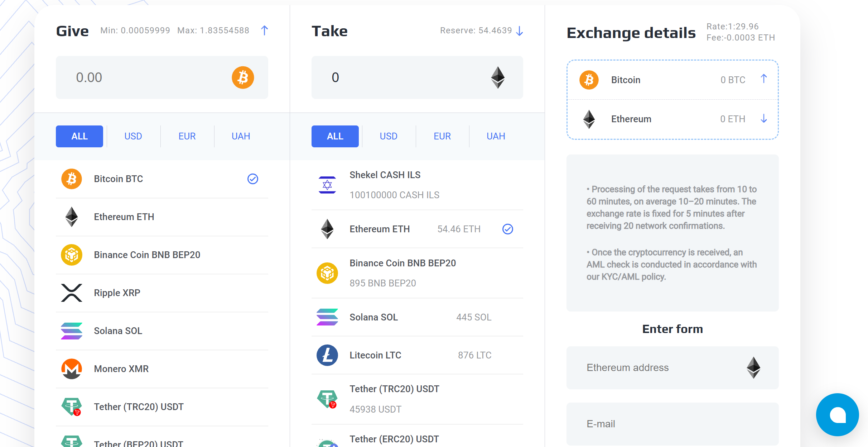
Task: Toggle the Ethereum ETH 54.46 checkmark
Action: (x=508, y=229)
